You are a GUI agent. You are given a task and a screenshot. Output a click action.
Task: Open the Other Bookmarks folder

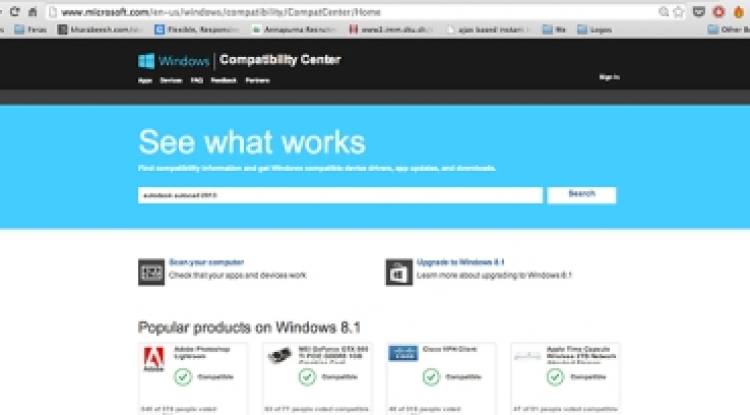click(728, 30)
